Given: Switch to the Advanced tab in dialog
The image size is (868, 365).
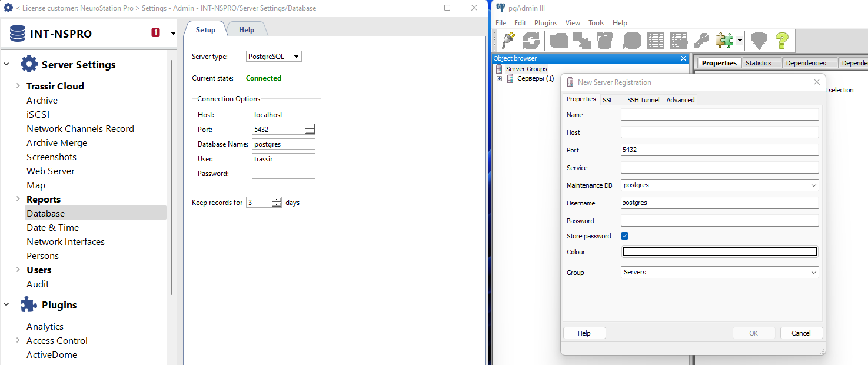Looking at the screenshot, I should 681,100.
